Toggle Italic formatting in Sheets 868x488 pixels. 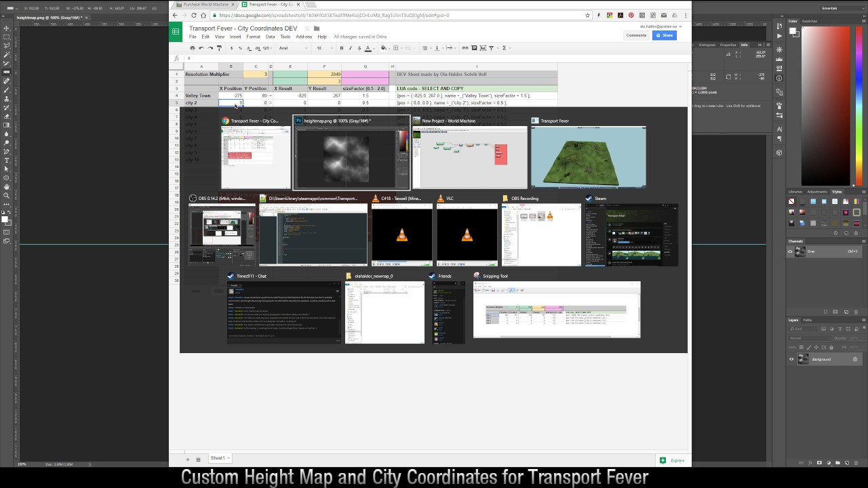(351, 48)
